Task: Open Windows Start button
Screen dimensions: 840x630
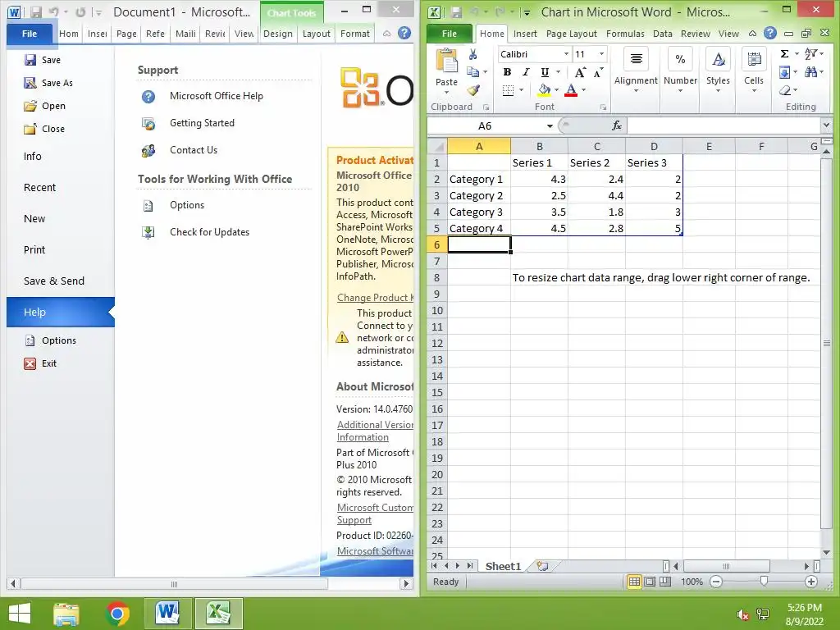Action: pyautogui.click(x=20, y=614)
